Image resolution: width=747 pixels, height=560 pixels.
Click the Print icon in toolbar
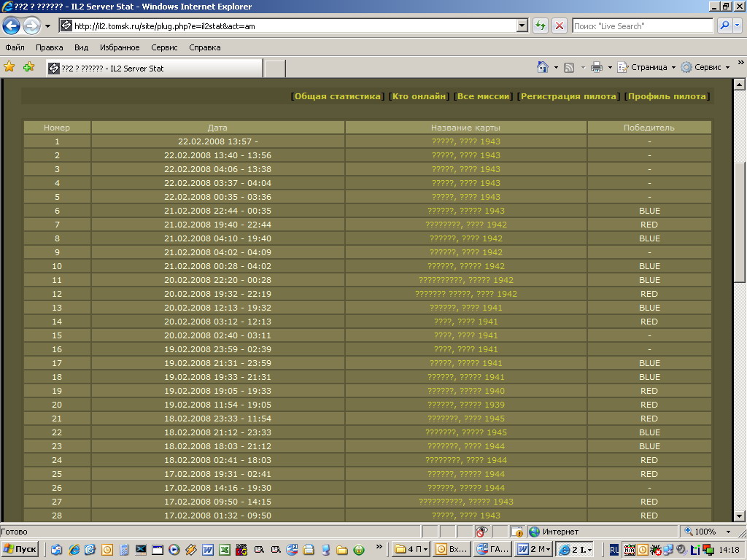click(x=596, y=67)
